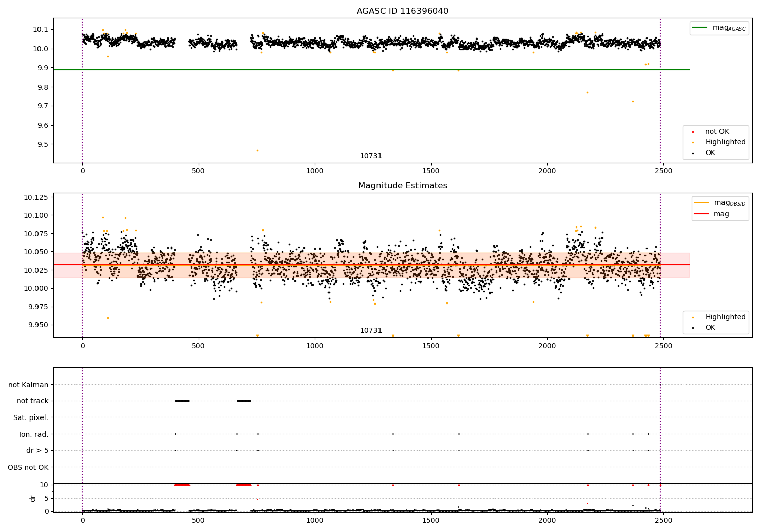This screenshot has width=760, height=532.
Task: Click y-axis tick 9.5 in top plot
Action: [x=43, y=144]
